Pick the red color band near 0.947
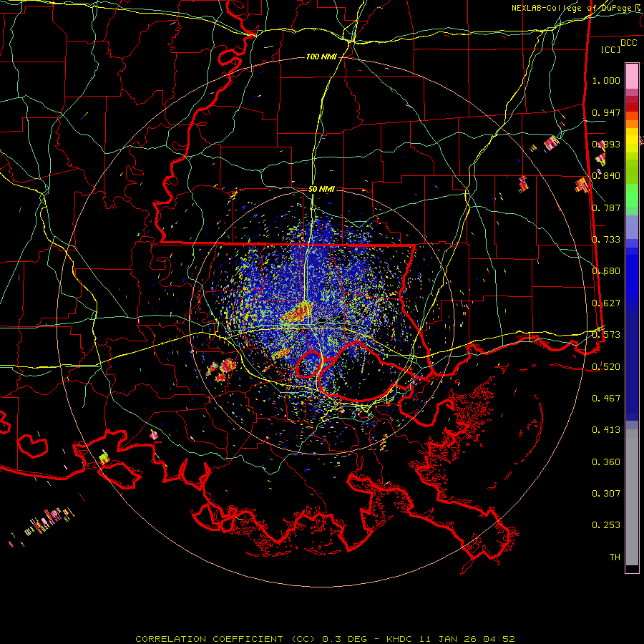The width and height of the screenshot is (644, 644). [632, 107]
